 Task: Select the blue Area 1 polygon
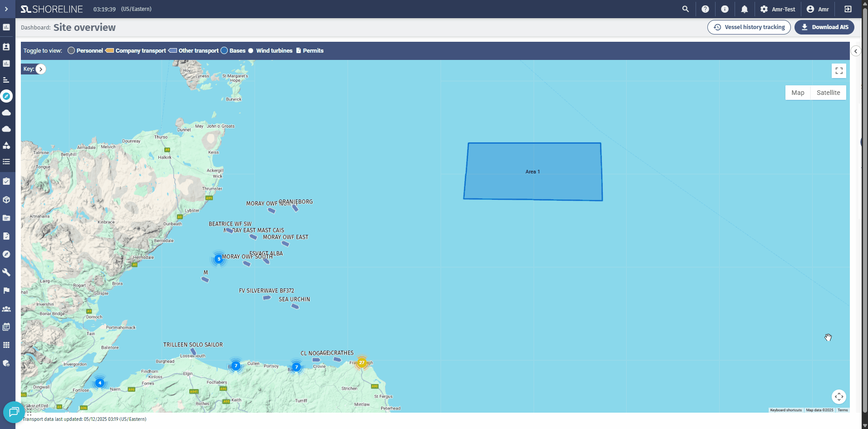tap(533, 182)
